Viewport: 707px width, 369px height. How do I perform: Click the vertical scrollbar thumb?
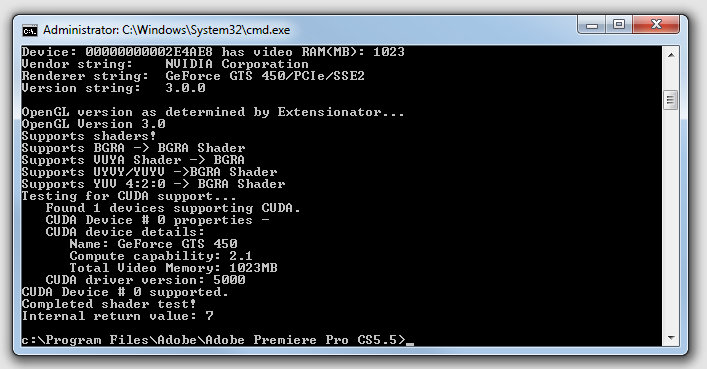670,100
